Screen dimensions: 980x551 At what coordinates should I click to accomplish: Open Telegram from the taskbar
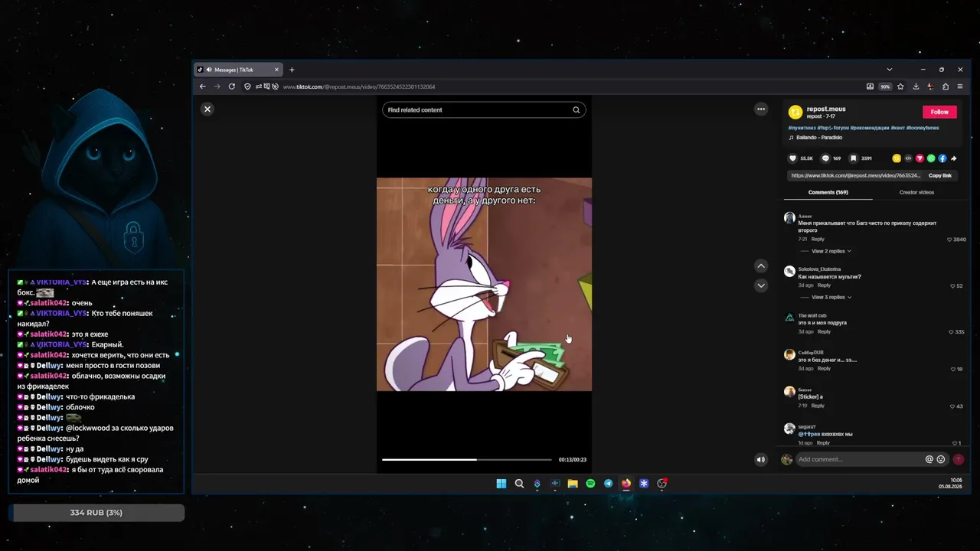608,484
